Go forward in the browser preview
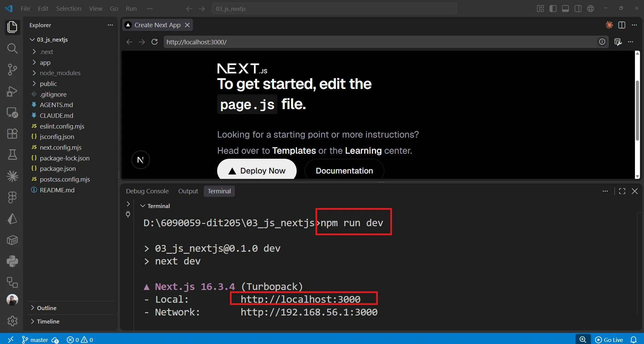644x344 pixels. (142, 42)
